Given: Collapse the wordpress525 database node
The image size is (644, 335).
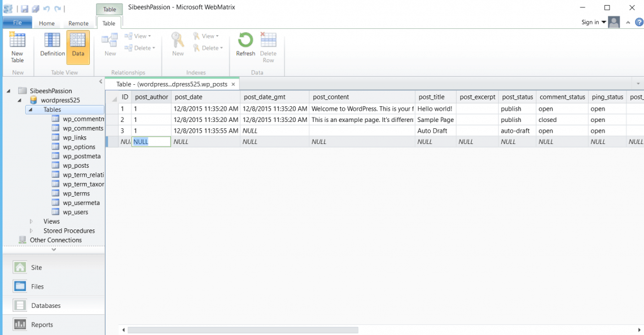Looking at the screenshot, I should (19, 100).
